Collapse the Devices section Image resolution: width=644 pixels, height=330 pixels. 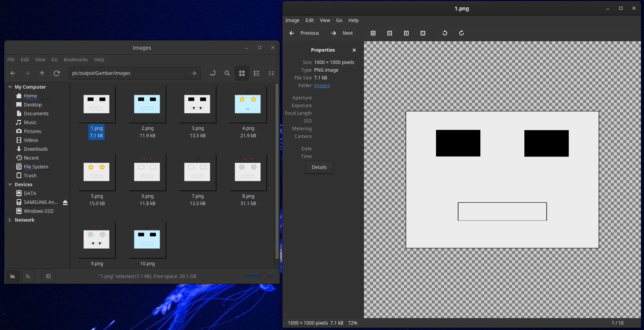pyautogui.click(x=10, y=185)
